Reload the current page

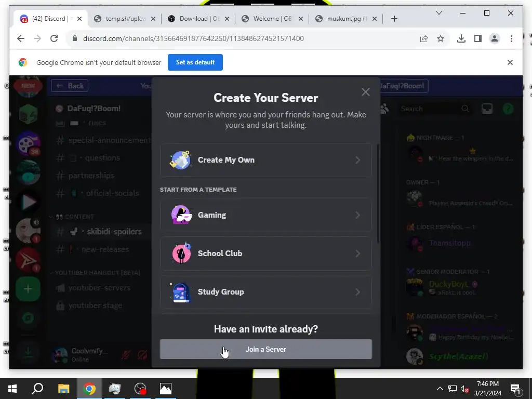(54, 38)
